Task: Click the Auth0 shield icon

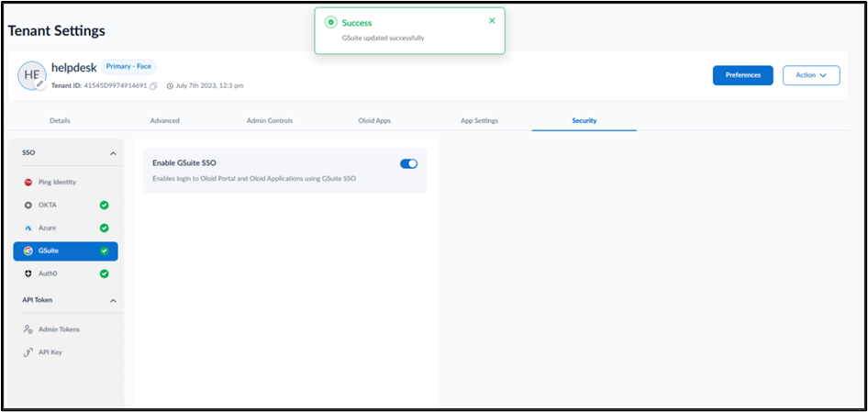Action: point(28,273)
